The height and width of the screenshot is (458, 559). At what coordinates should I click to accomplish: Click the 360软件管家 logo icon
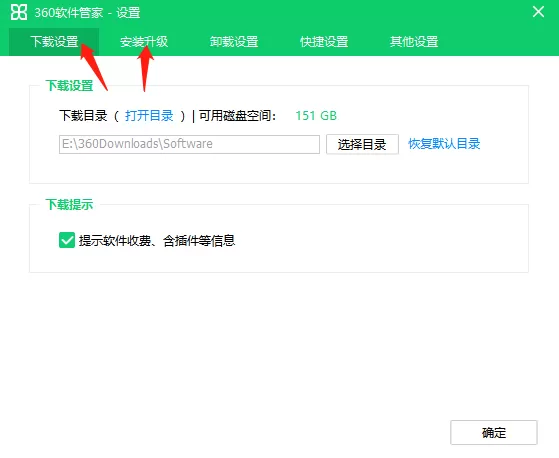click(x=19, y=12)
